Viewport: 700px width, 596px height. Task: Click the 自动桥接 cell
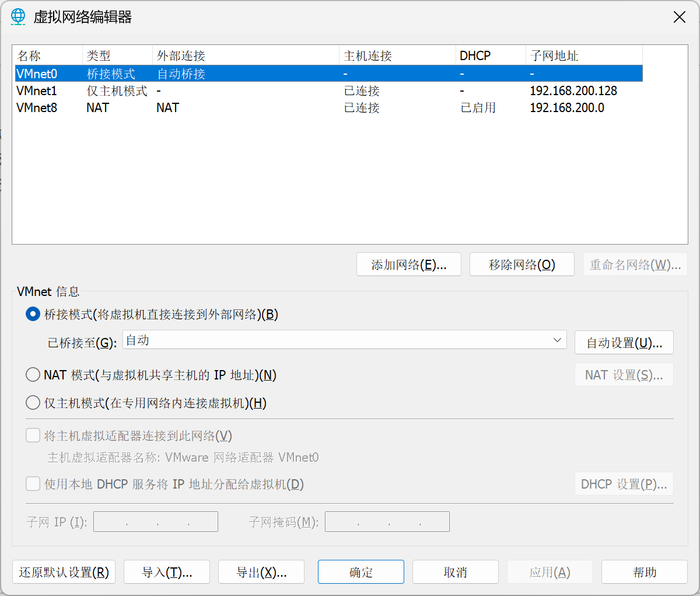point(181,74)
